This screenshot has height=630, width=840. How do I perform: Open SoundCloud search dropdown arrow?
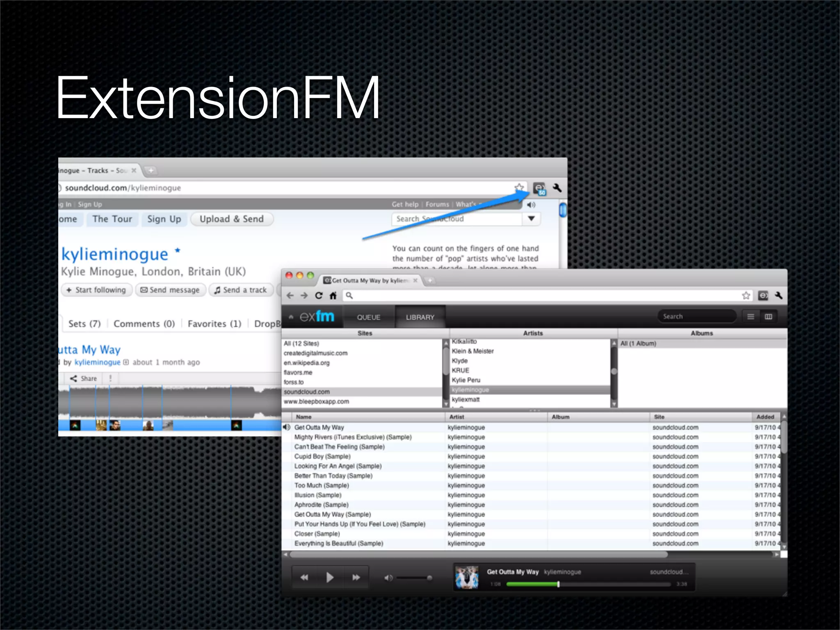pyautogui.click(x=531, y=219)
